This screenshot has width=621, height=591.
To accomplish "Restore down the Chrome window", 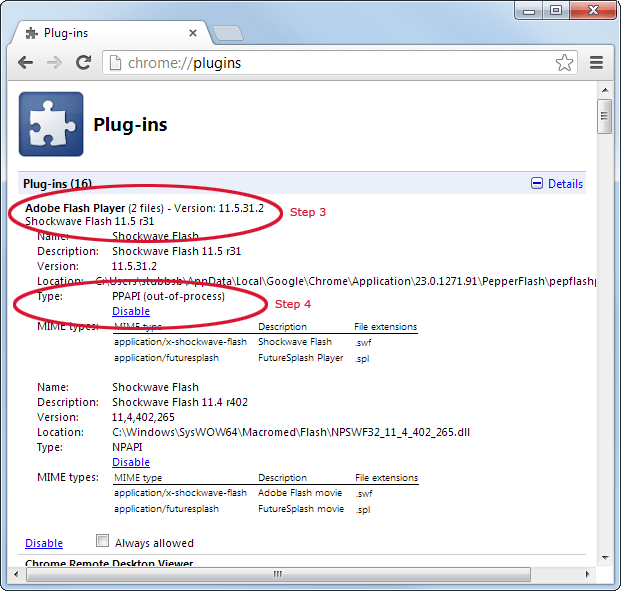I will (556, 10).
